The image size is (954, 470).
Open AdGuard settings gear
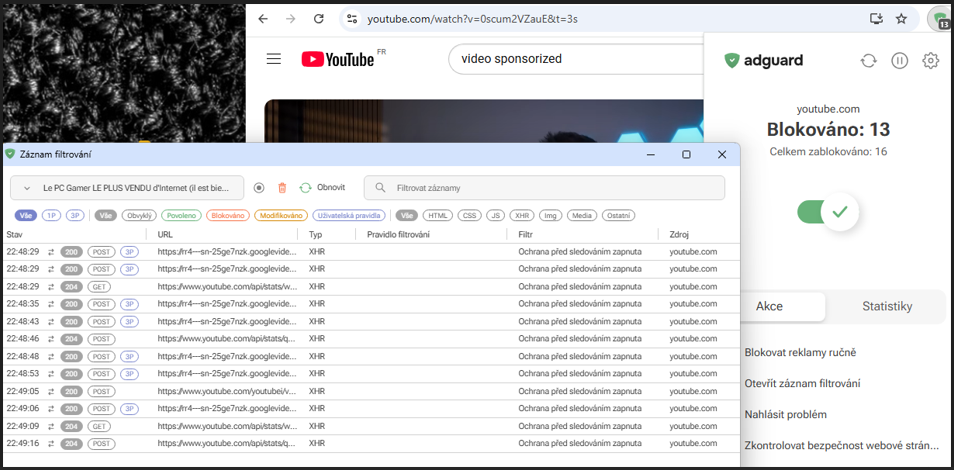[x=930, y=61]
